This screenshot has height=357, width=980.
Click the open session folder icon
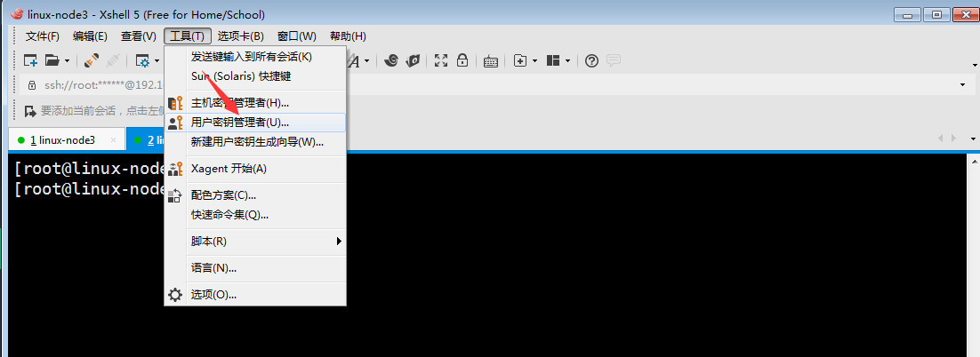(x=52, y=60)
